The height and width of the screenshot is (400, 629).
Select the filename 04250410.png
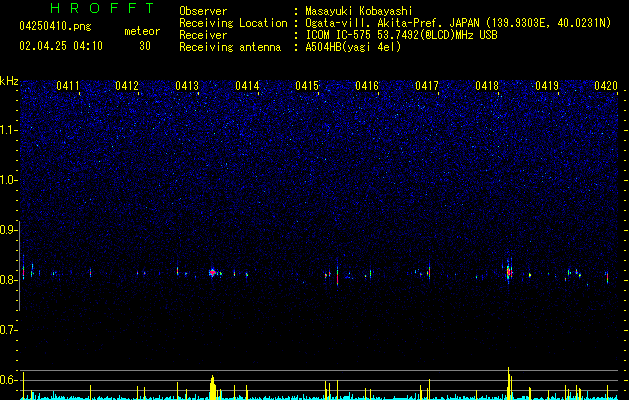(x=55, y=27)
